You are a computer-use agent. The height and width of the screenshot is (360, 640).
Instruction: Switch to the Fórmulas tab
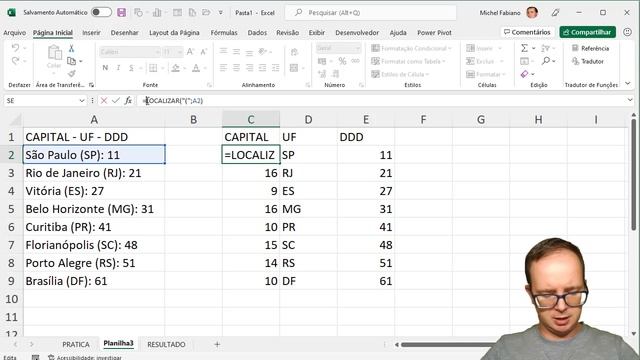pos(224,32)
